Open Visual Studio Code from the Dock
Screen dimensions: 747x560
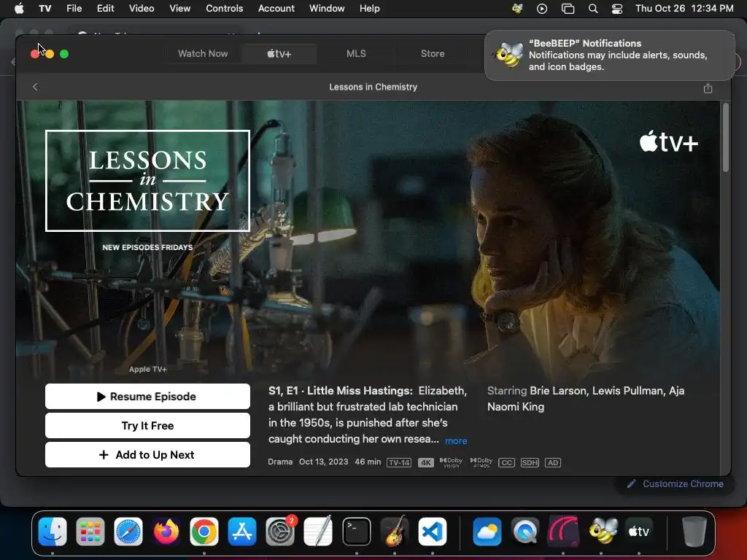(x=433, y=532)
